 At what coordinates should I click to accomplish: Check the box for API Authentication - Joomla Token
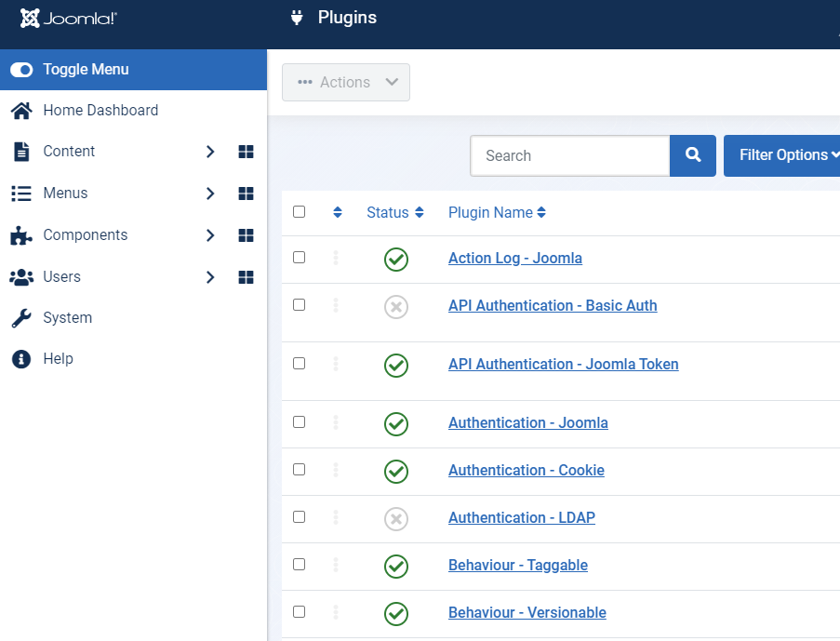click(299, 364)
